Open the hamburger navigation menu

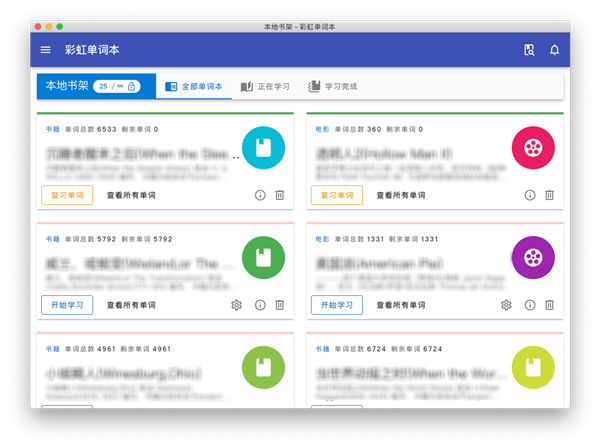[x=45, y=50]
